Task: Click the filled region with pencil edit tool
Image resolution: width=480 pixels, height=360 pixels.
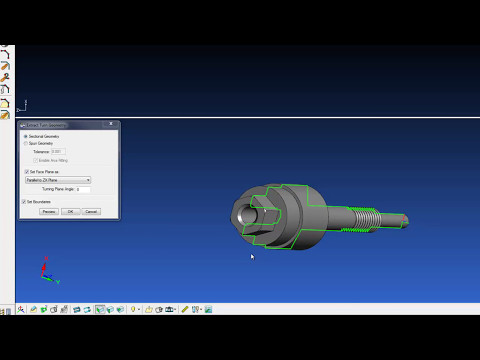Action: coord(5,115)
